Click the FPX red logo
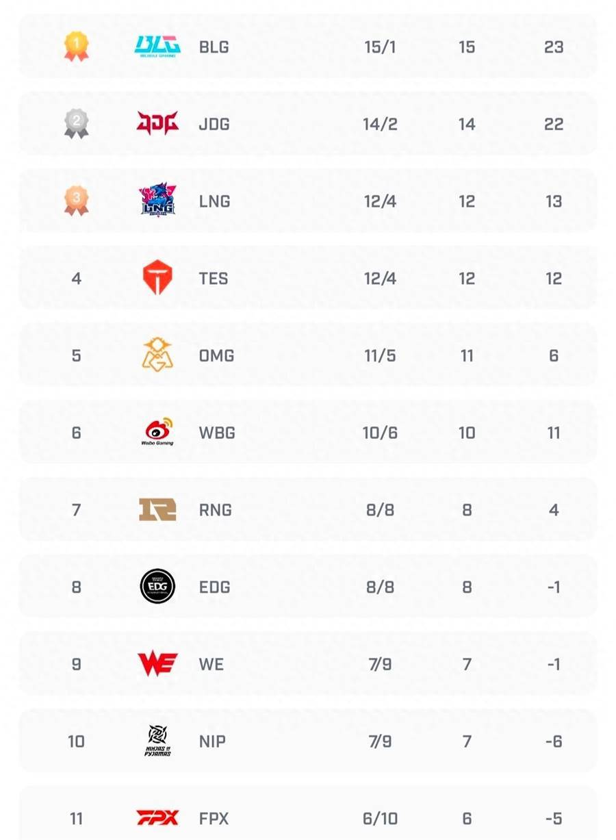The height and width of the screenshot is (840, 616). click(157, 818)
